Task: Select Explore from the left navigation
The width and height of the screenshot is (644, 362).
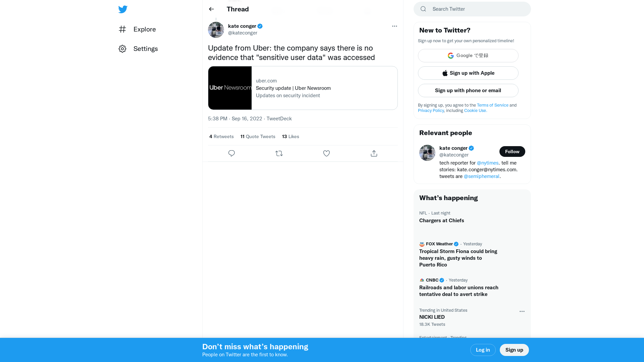Action: [144, 29]
